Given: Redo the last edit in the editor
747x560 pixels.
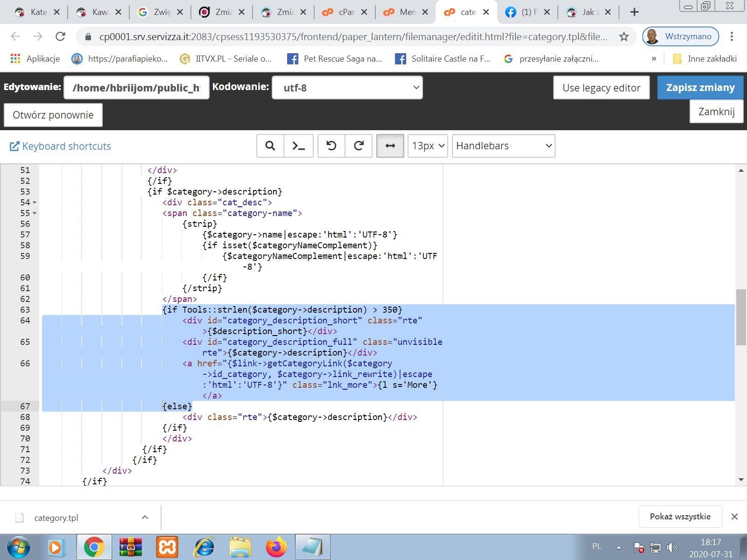Looking at the screenshot, I should pos(359,146).
